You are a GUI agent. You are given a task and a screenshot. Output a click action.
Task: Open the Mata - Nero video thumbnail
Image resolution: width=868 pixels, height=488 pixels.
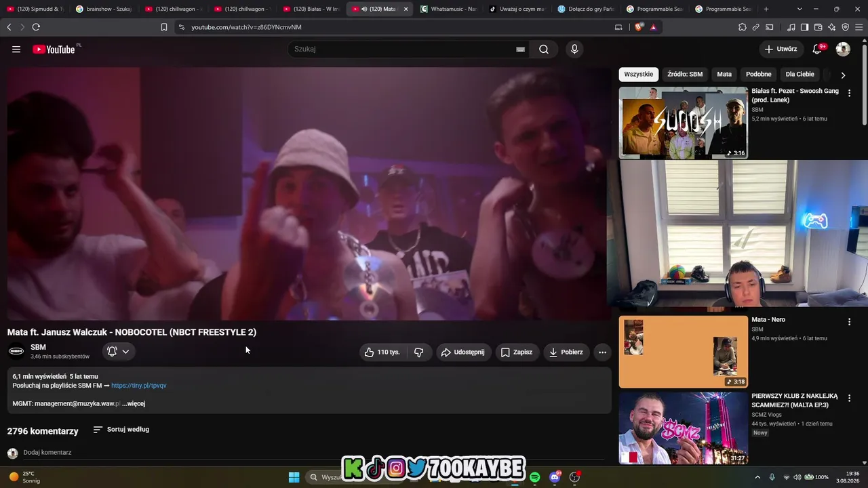coord(684,352)
